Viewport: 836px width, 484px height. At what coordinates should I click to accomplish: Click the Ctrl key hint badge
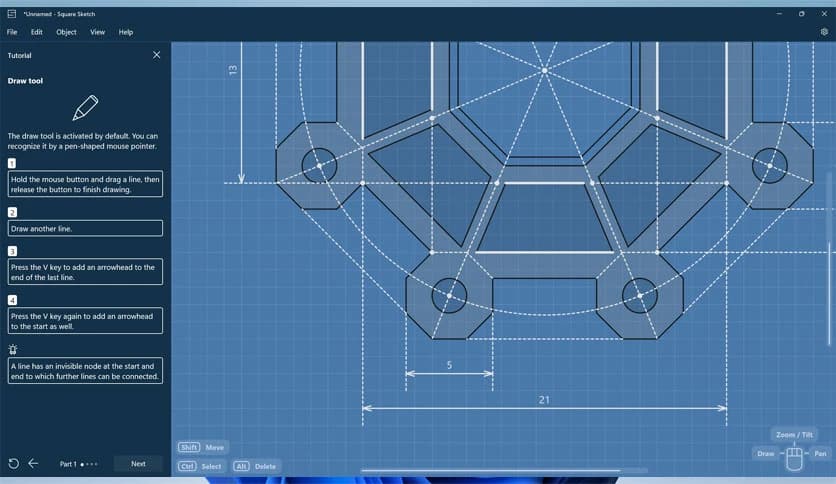click(x=187, y=466)
